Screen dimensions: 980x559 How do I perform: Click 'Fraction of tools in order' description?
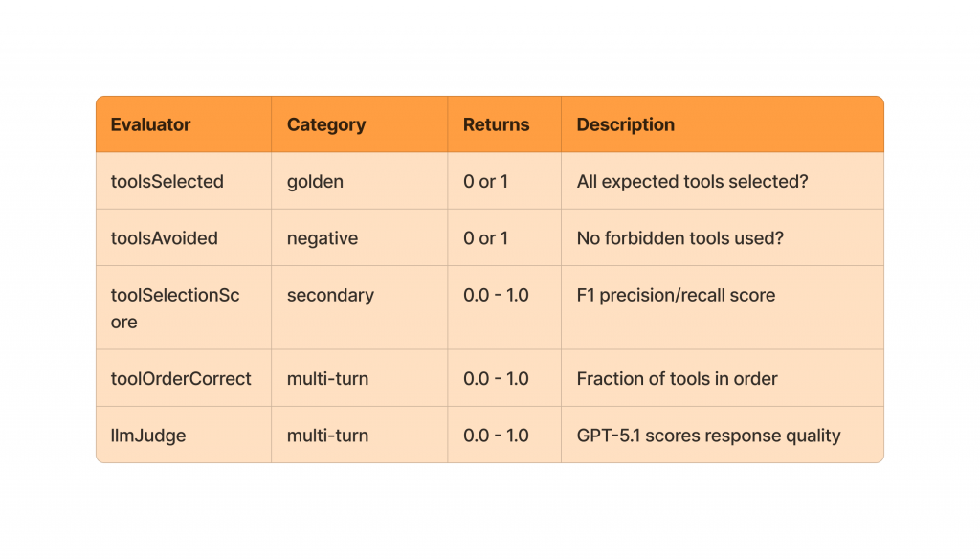[677, 379]
